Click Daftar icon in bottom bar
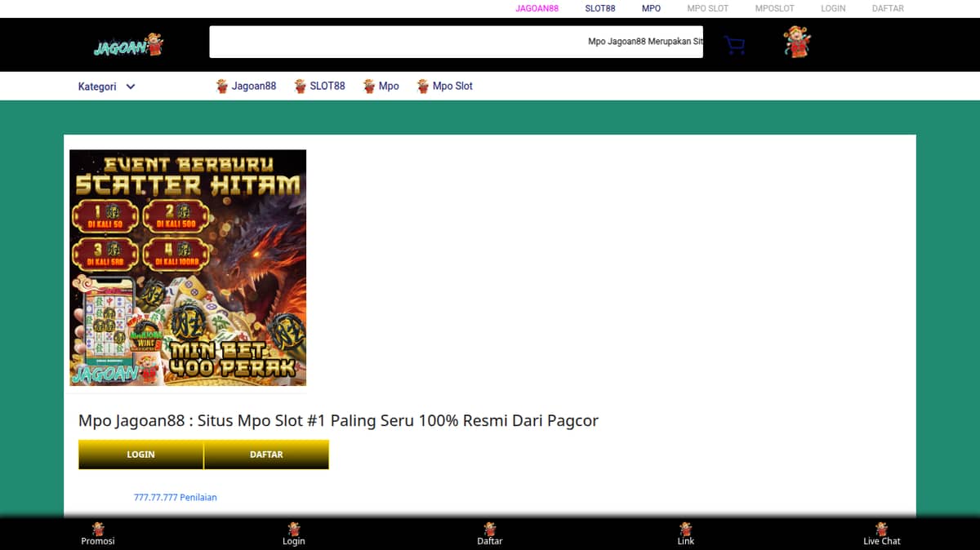This screenshot has width=980, height=550. tap(490, 529)
